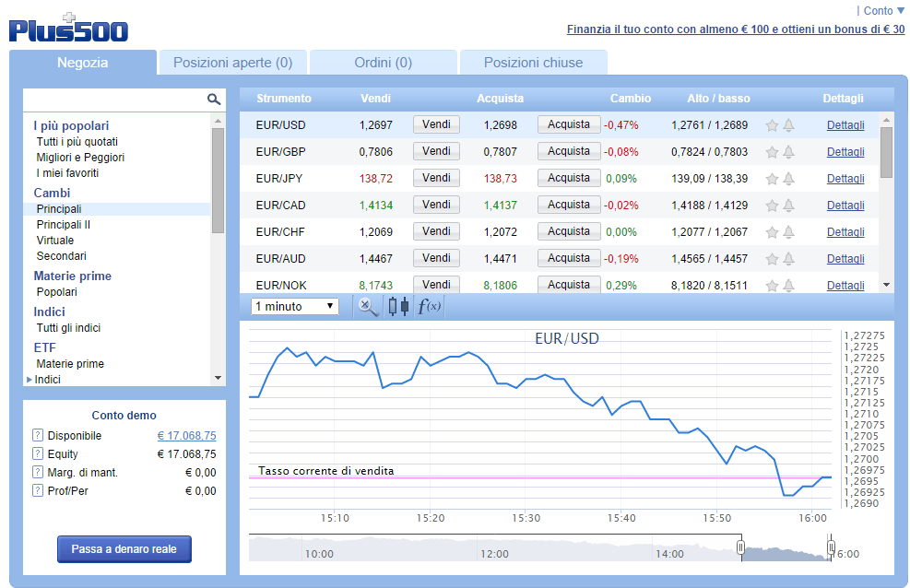
Task: Open Dettagli link for EUR/GBP
Action: 845,152
